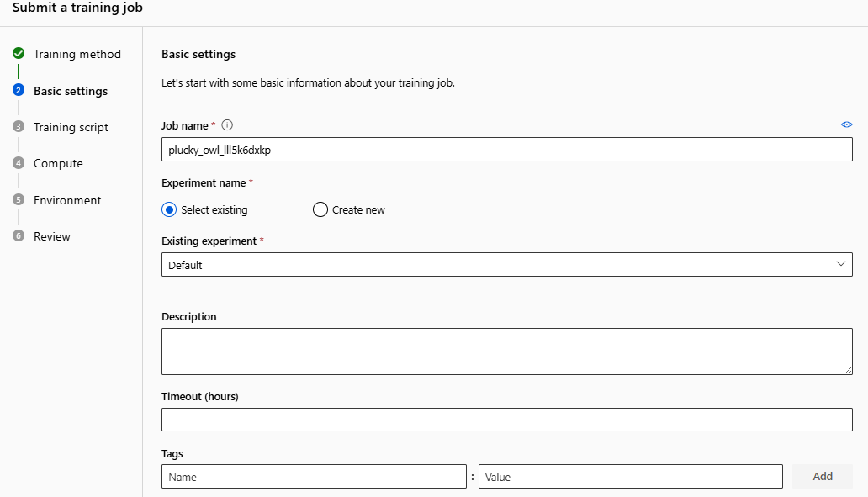Click the Job name text field
The image size is (868, 497).
click(506, 150)
